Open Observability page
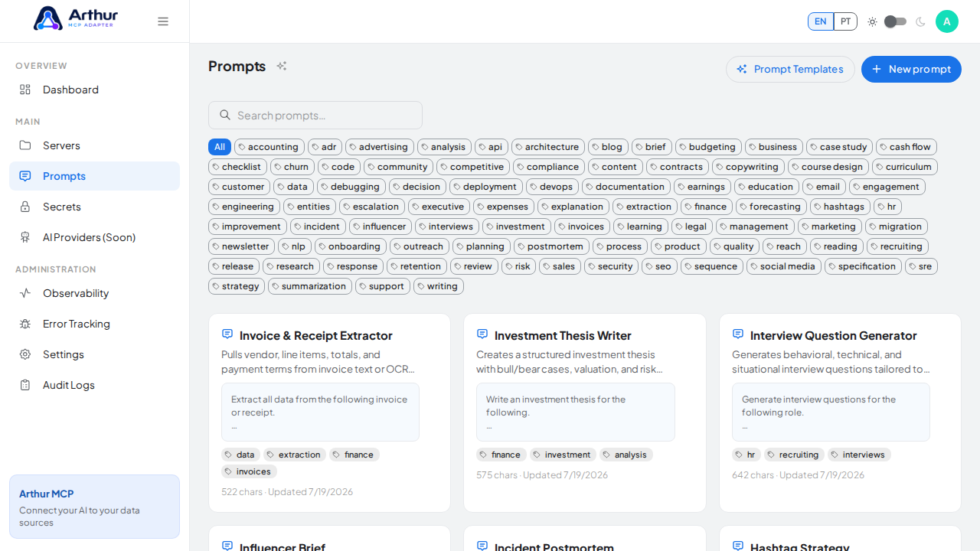The height and width of the screenshot is (551, 980). pos(94,293)
